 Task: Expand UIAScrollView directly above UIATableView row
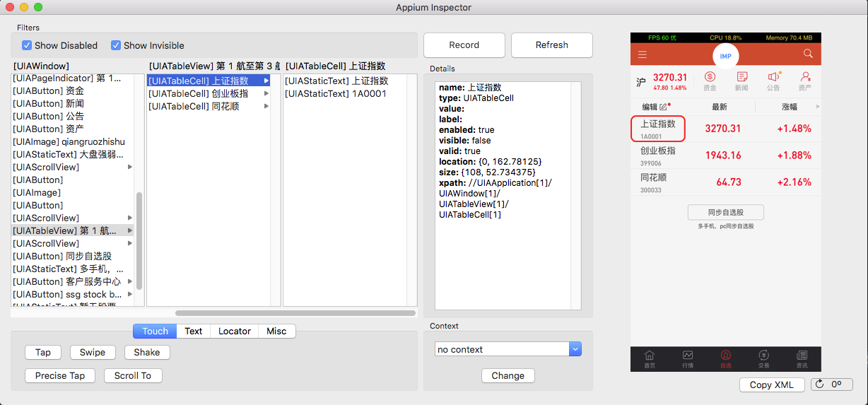[x=130, y=218]
